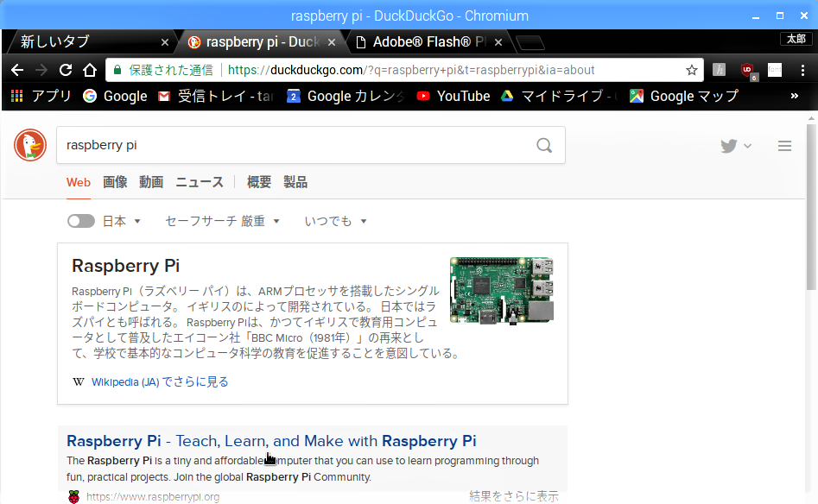Reload the current page
The width and height of the screenshot is (818, 504).
pyautogui.click(x=65, y=70)
